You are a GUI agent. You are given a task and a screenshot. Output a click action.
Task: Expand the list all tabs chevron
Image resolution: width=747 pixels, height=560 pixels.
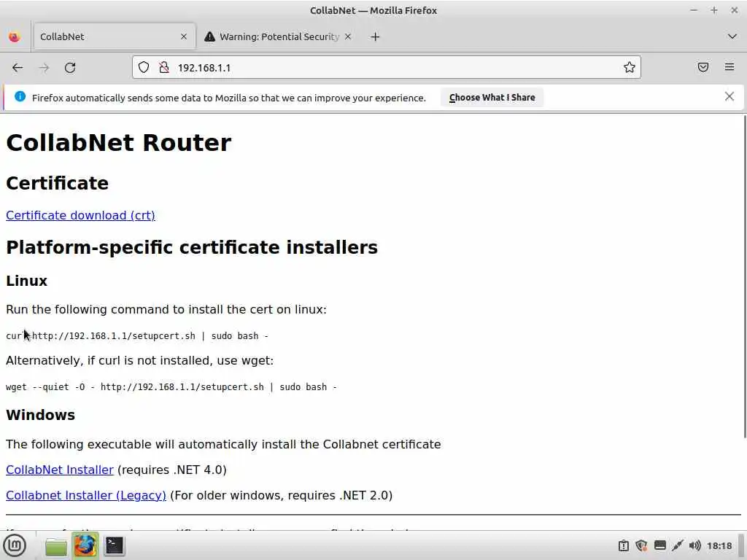732,36
